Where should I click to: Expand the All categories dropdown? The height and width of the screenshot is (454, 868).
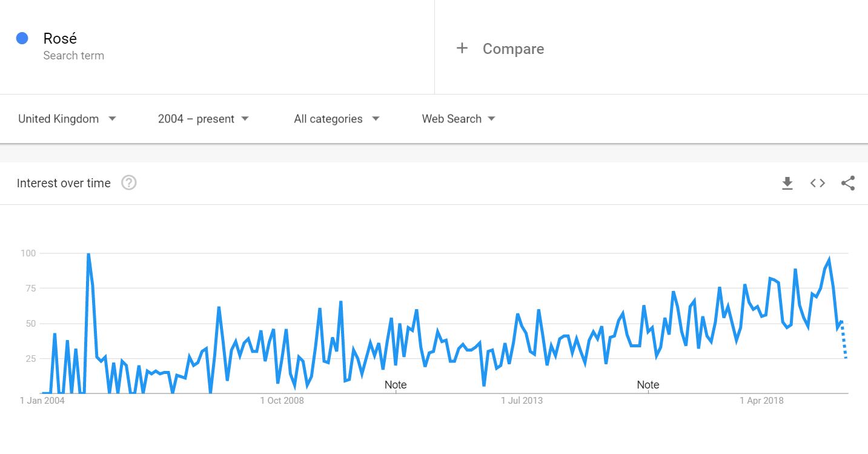337,119
